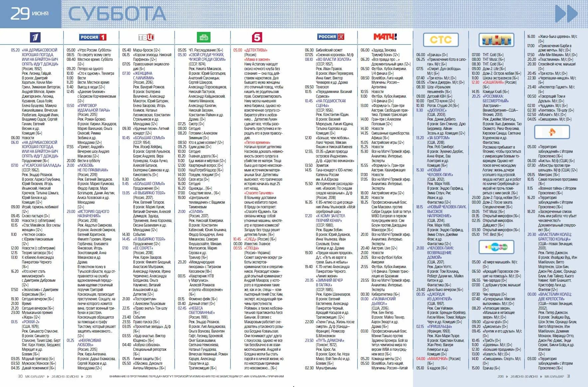Click «СПЕЦЫ» at 00.55

(251, 248)
